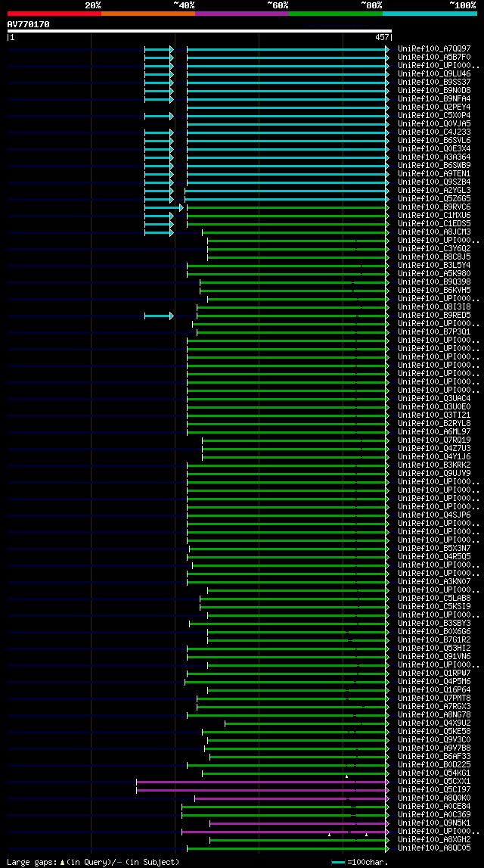Open the UniRef100_Q1RPW7 record
Screen dimensions: 484x868
[434, 674]
